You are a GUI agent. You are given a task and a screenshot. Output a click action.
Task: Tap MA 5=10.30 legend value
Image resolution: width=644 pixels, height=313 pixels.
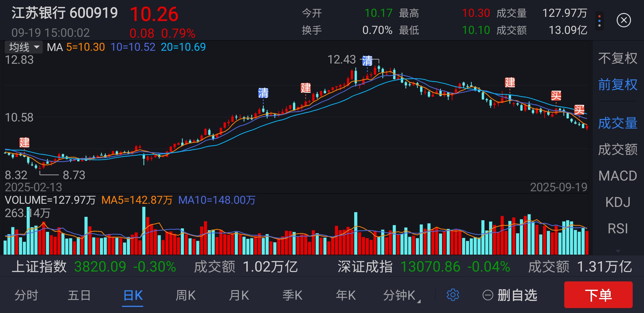point(86,47)
